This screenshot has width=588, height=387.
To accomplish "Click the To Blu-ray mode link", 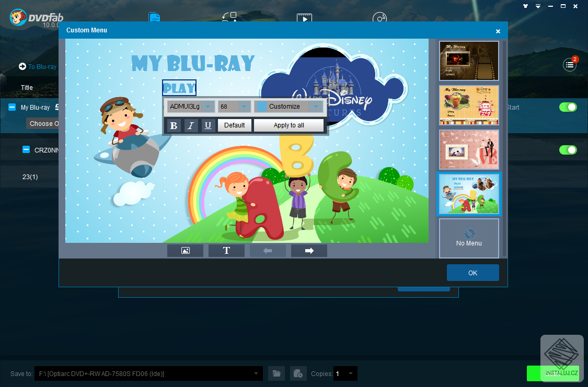I will pos(42,67).
